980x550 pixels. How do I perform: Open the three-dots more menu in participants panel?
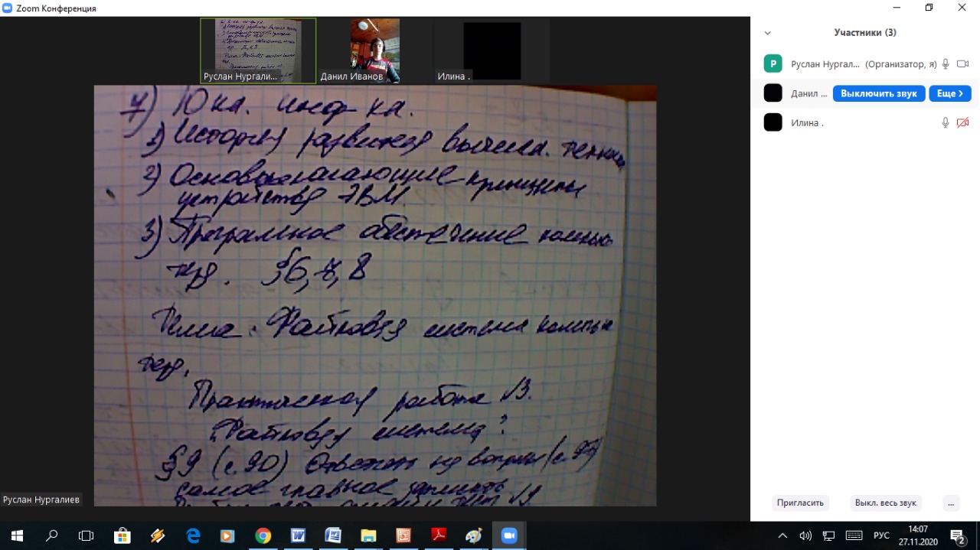[950, 503]
